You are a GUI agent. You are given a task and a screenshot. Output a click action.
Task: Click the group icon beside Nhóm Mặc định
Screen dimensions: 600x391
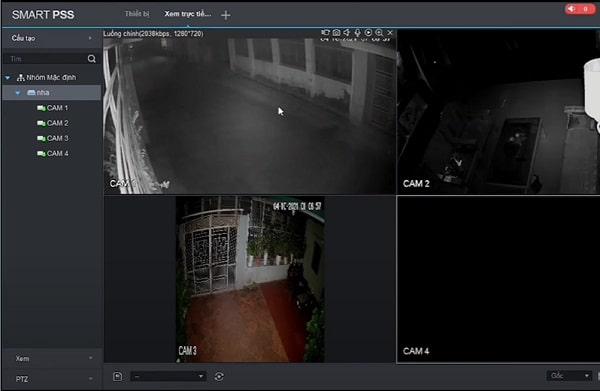click(x=21, y=78)
